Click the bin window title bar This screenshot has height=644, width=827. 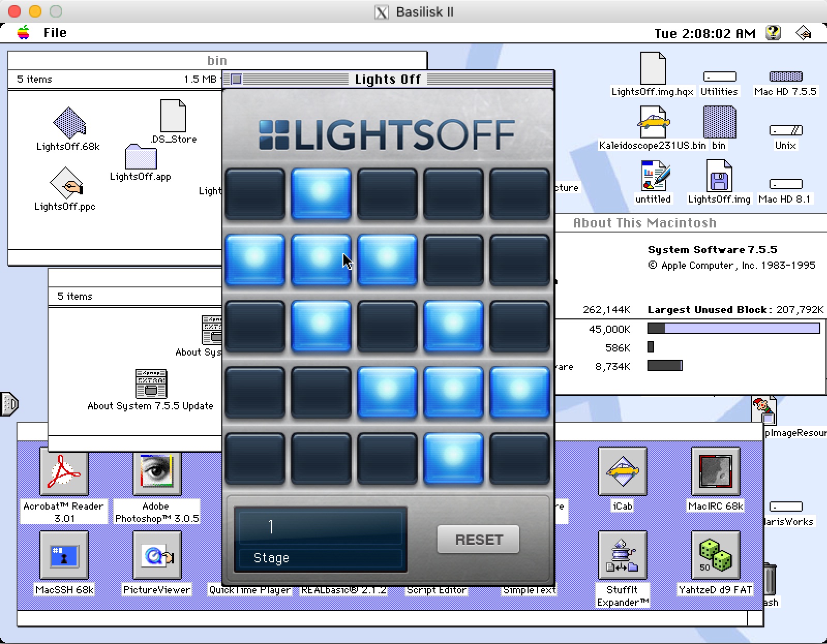click(217, 60)
